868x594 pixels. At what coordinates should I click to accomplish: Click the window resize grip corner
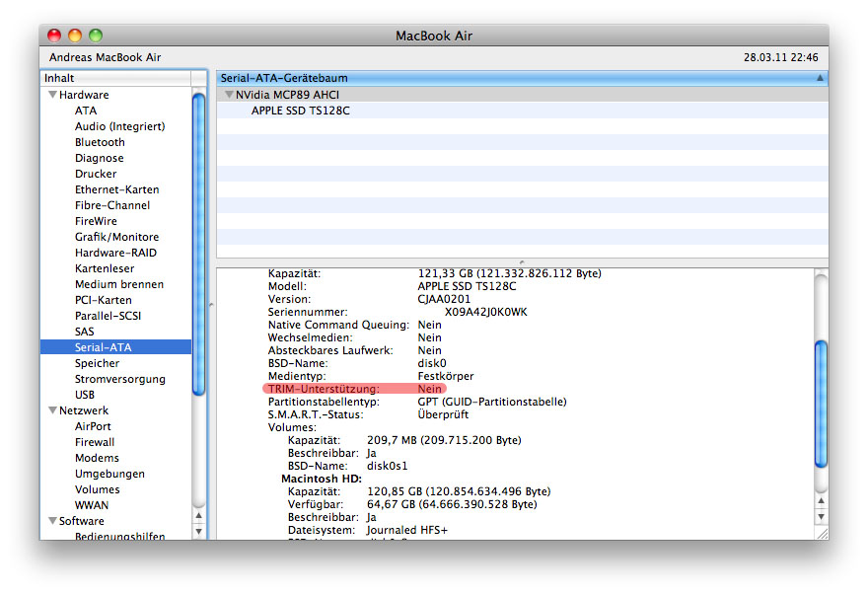click(x=822, y=533)
